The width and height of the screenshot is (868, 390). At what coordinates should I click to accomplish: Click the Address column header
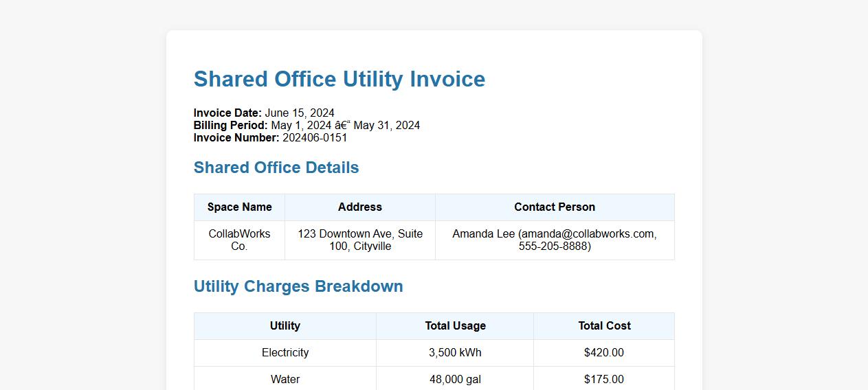(x=360, y=207)
